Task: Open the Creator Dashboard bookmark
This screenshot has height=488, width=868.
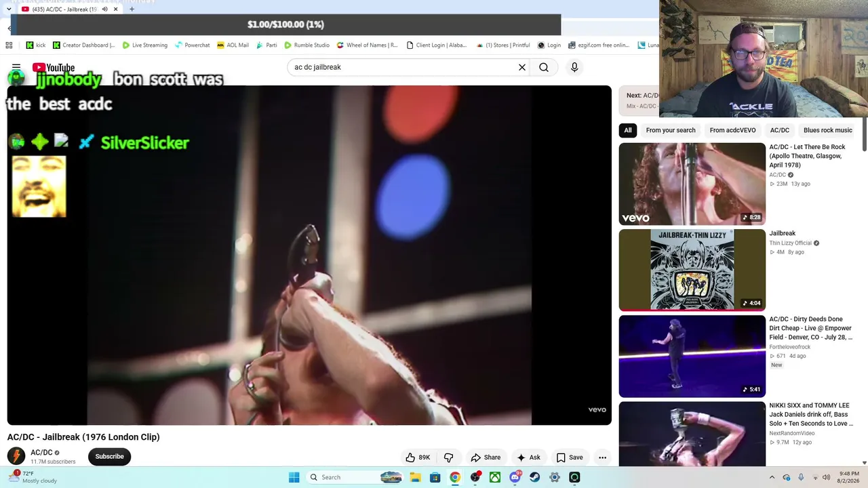Action: click(x=84, y=45)
